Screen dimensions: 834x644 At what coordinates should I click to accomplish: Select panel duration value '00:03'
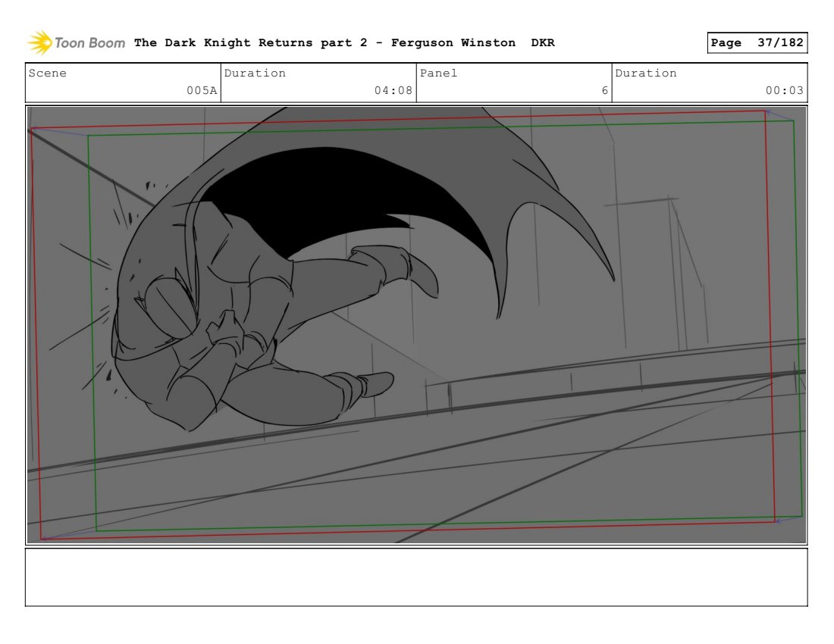[x=785, y=90]
